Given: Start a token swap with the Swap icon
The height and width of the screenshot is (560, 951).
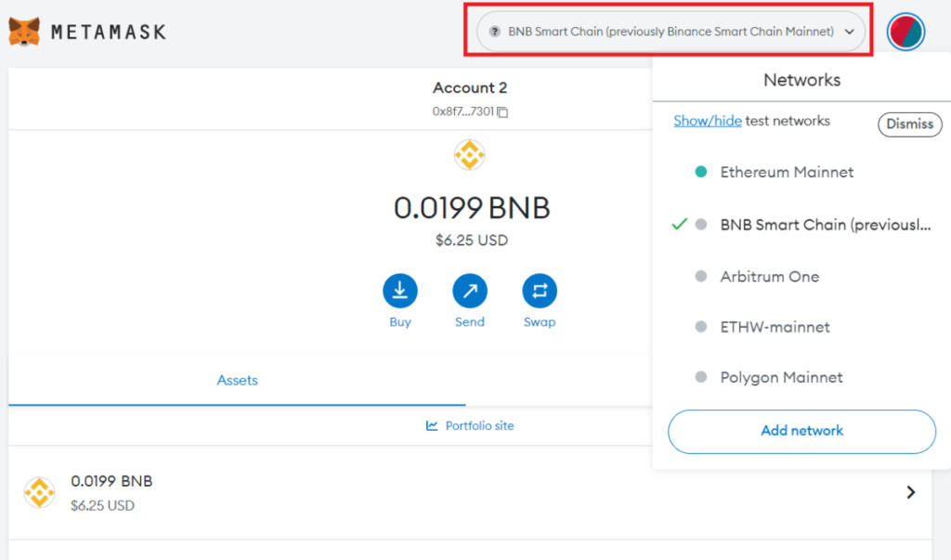Looking at the screenshot, I should [x=540, y=291].
